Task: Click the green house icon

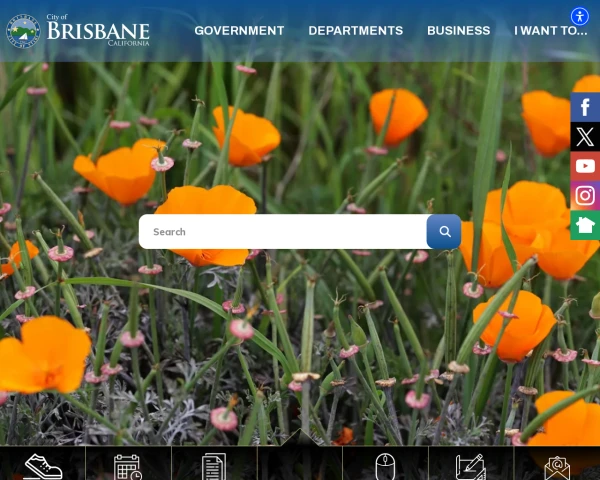Action: (585, 225)
